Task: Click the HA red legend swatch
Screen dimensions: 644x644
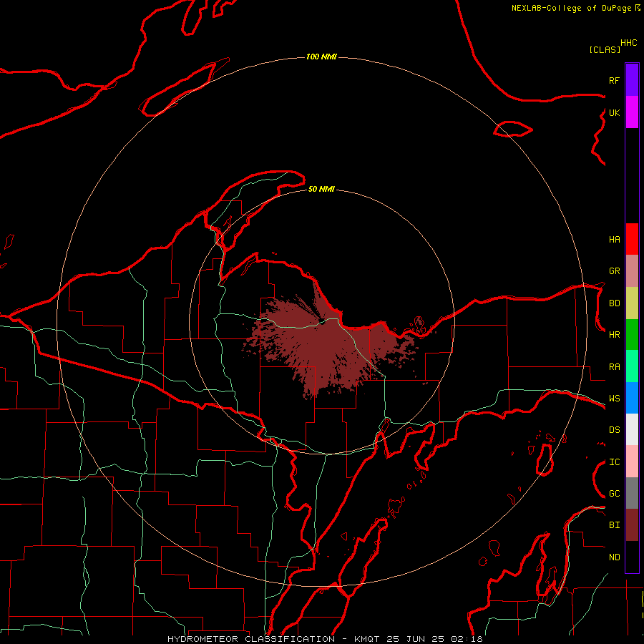Action: 632,239
